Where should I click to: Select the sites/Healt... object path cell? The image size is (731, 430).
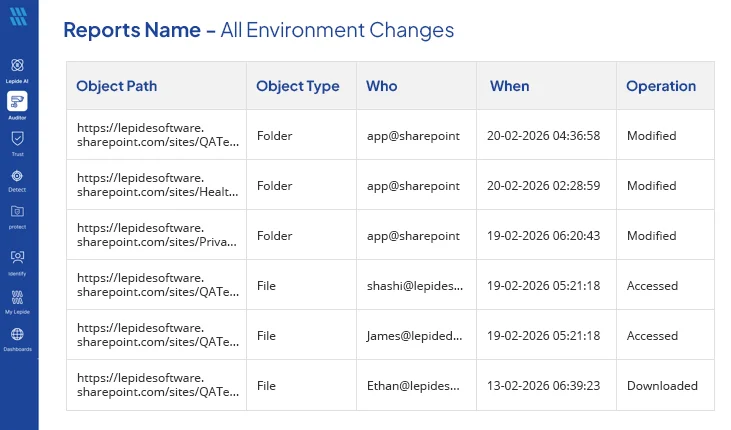pos(158,185)
